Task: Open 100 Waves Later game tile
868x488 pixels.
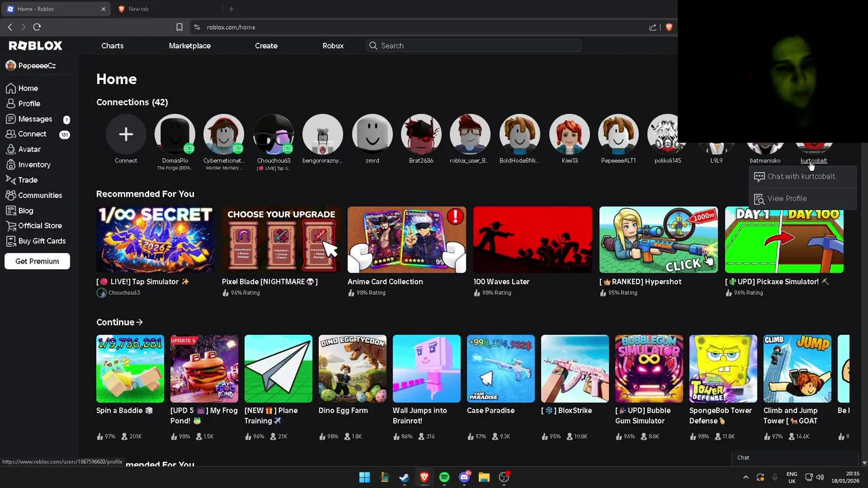Action: [x=532, y=240]
